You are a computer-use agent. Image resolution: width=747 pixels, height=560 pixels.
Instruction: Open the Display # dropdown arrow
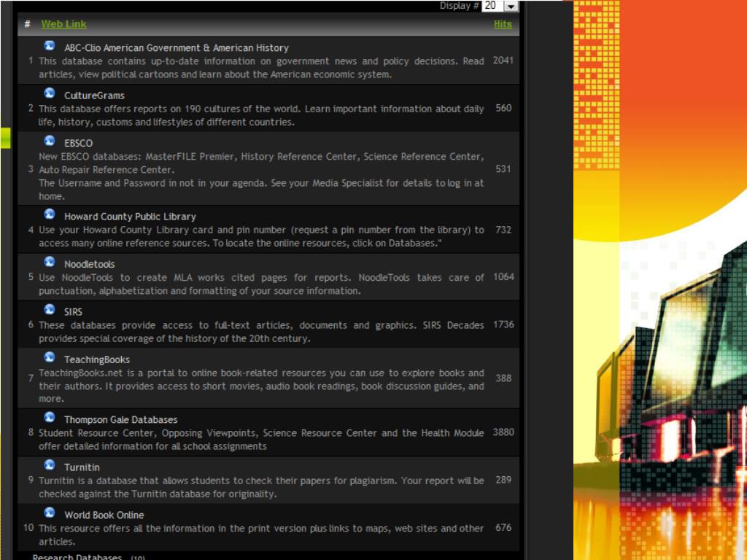511,6
